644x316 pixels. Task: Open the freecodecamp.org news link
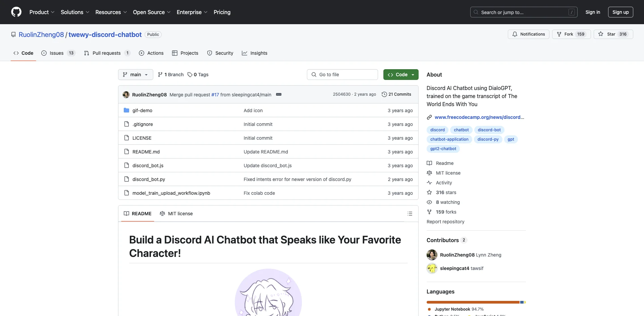pyautogui.click(x=479, y=117)
